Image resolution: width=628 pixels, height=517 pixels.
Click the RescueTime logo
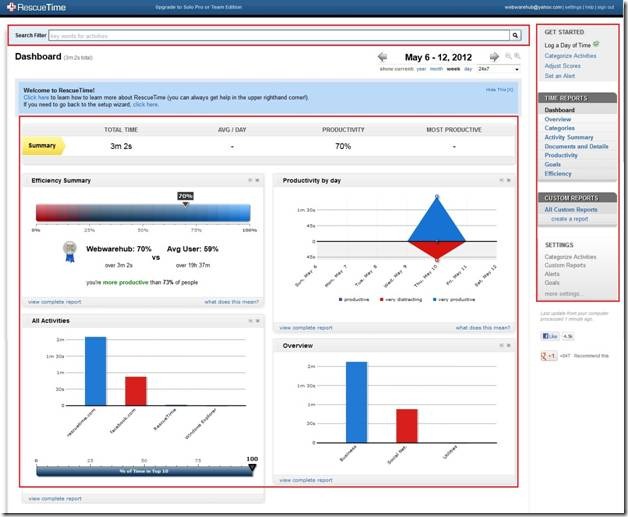(36, 7)
